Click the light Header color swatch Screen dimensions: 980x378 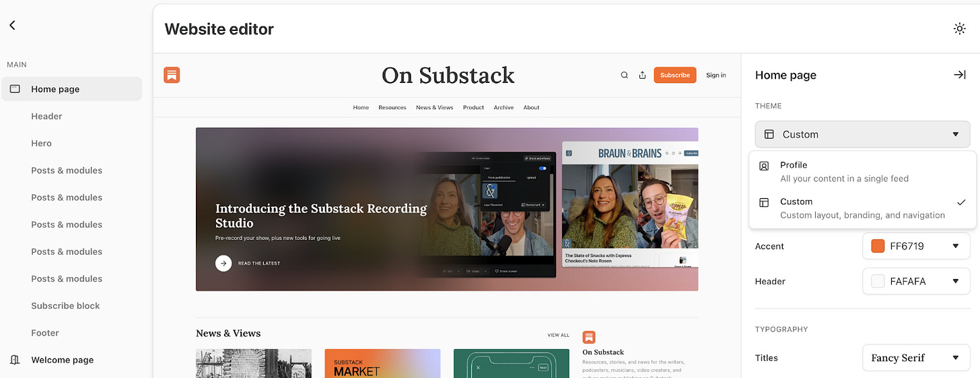pyautogui.click(x=878, y=281)
